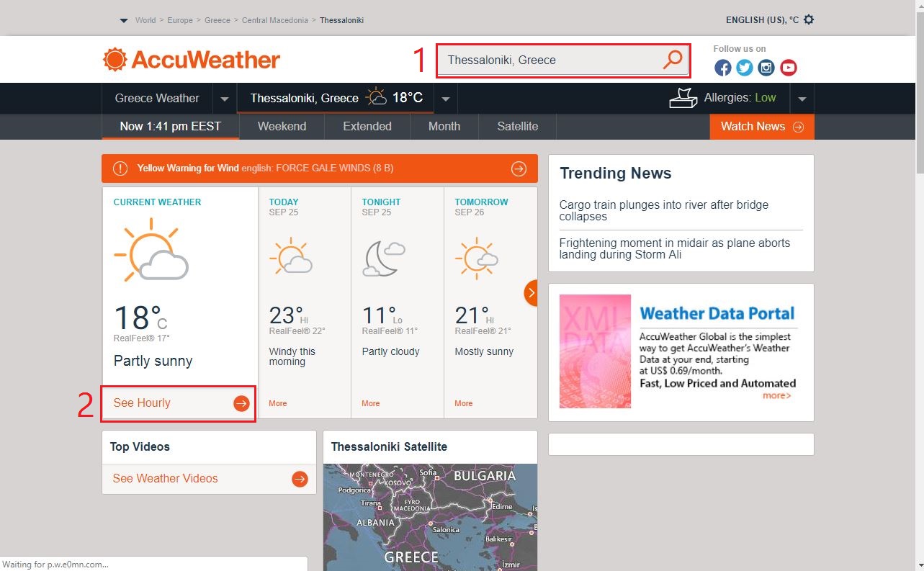Image resolution: width=924 pixels, height=571 pixels.
Task: Open the See Weather Videos link
Action: click(165, 478)
